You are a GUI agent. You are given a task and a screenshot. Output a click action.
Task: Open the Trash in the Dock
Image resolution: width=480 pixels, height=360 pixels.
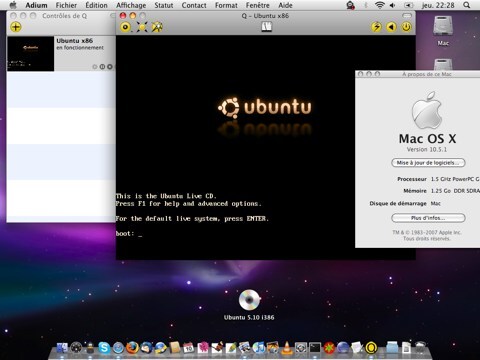pos(421,348)
